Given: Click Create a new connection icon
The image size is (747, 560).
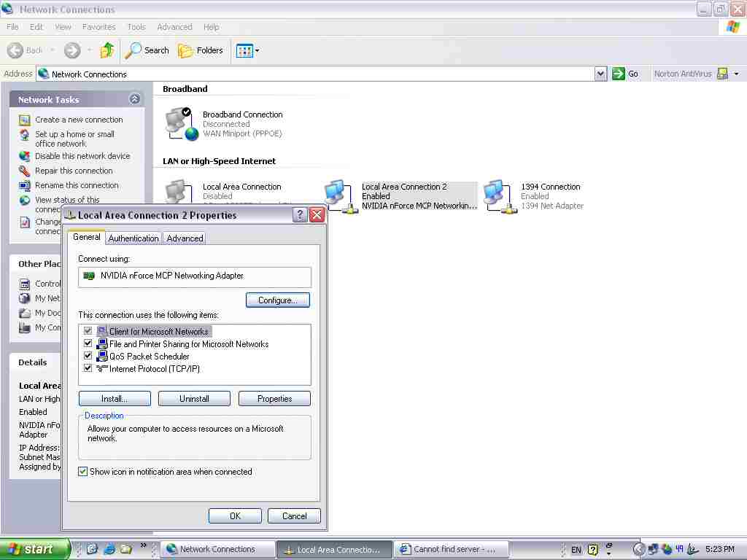Looking at the screenshot, I should click(25, 120).
